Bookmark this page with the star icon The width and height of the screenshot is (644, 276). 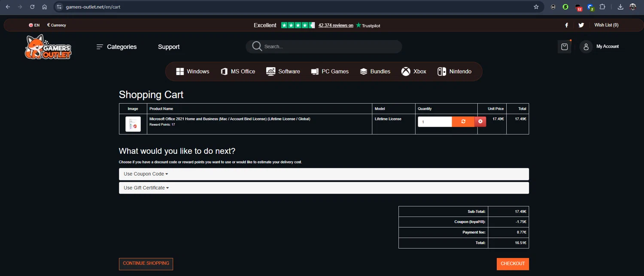pos(536,7)
